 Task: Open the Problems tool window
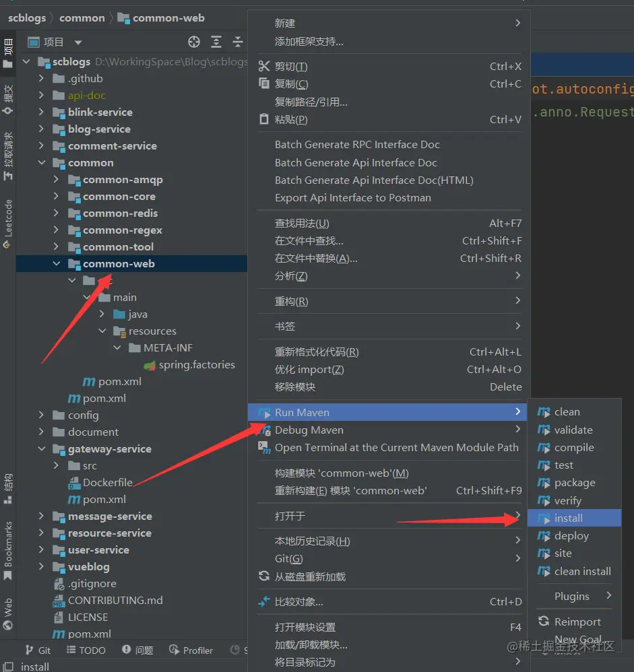pyautogui.click(x=137, y=650)
